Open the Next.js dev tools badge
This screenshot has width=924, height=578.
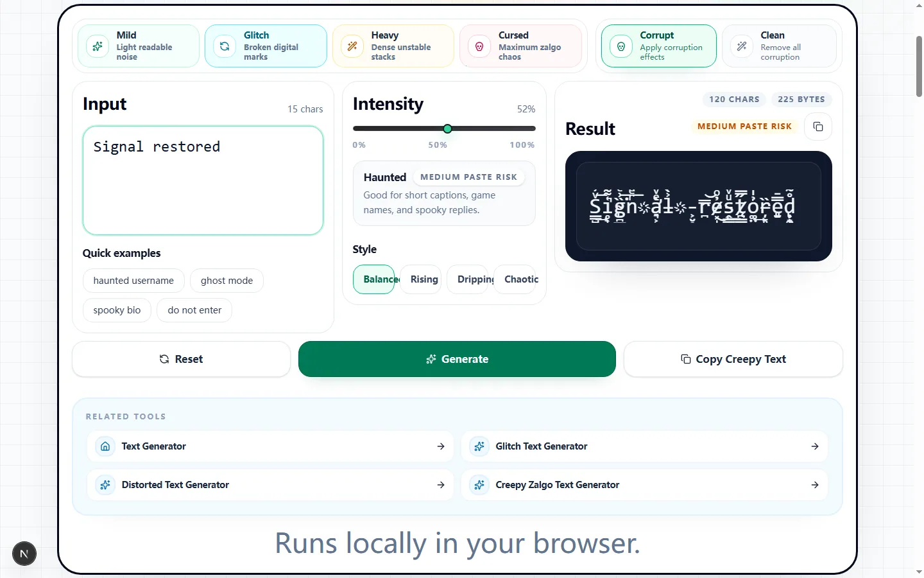[24, 554]
